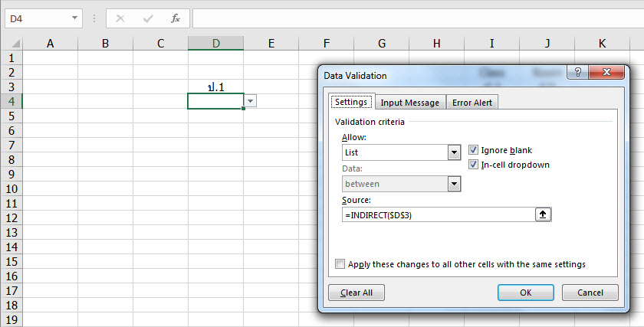Enable Apply these changes to all other cells

click(x=340, y=264)
